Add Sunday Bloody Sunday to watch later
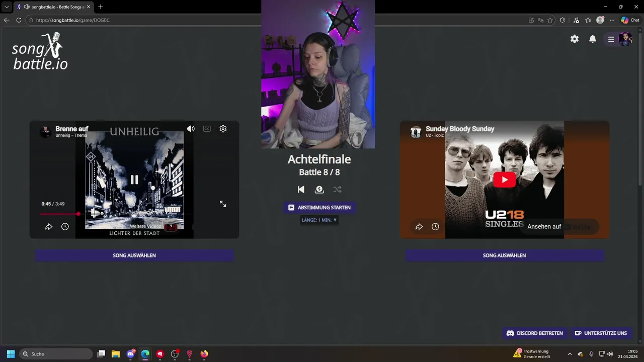Screen dimensions: 644x362 point(435,227)
